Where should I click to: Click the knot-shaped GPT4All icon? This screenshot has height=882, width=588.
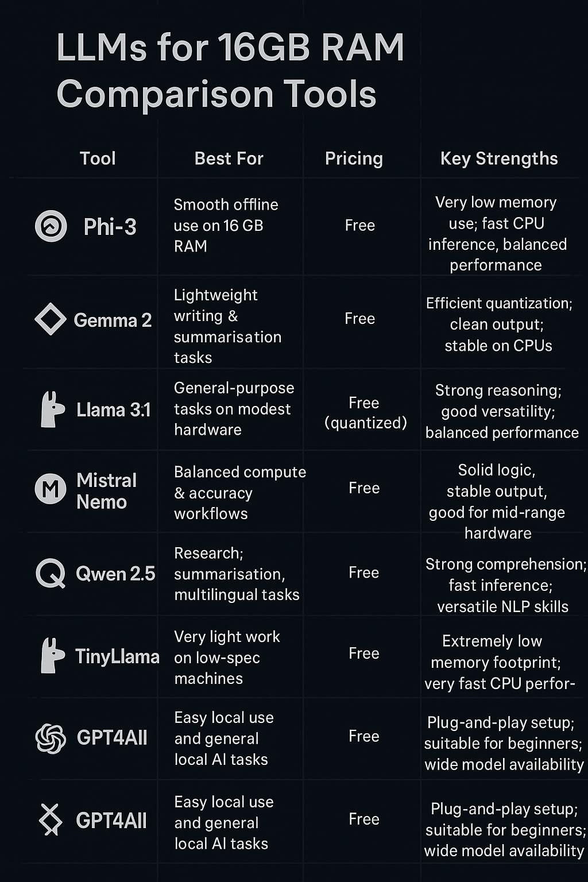tap(51, 738)
